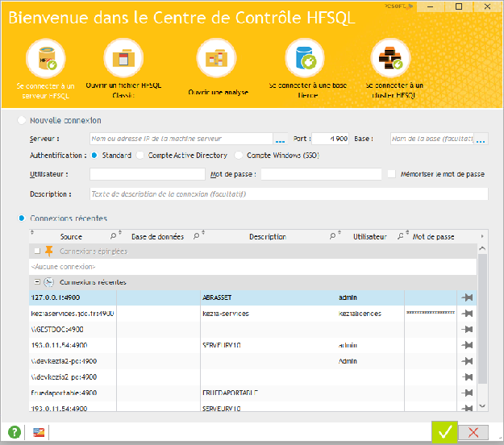Select the 'Se connecter à une base tierce' icon
The width and height of the screenshot is (504, 445).
[304, 58]
